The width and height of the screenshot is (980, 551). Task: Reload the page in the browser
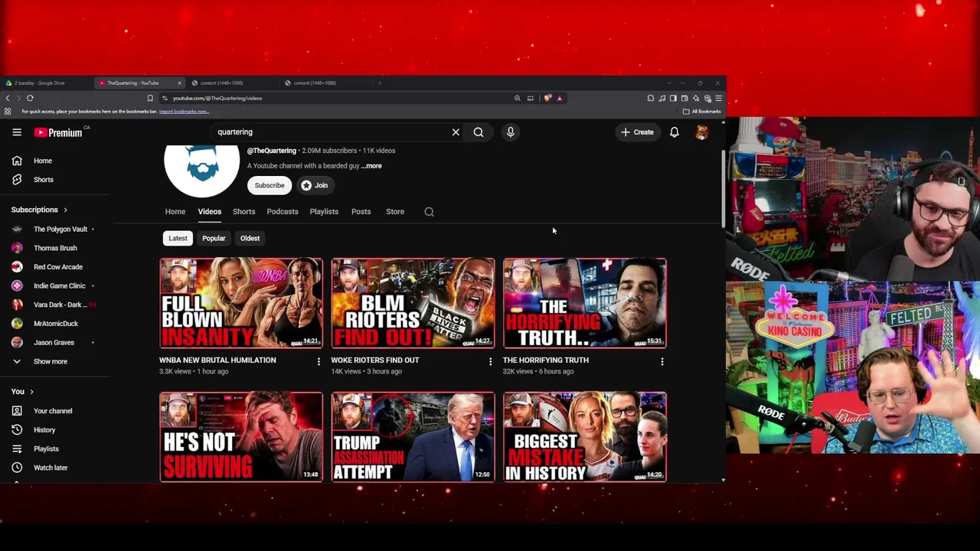(x=30, y=98)
